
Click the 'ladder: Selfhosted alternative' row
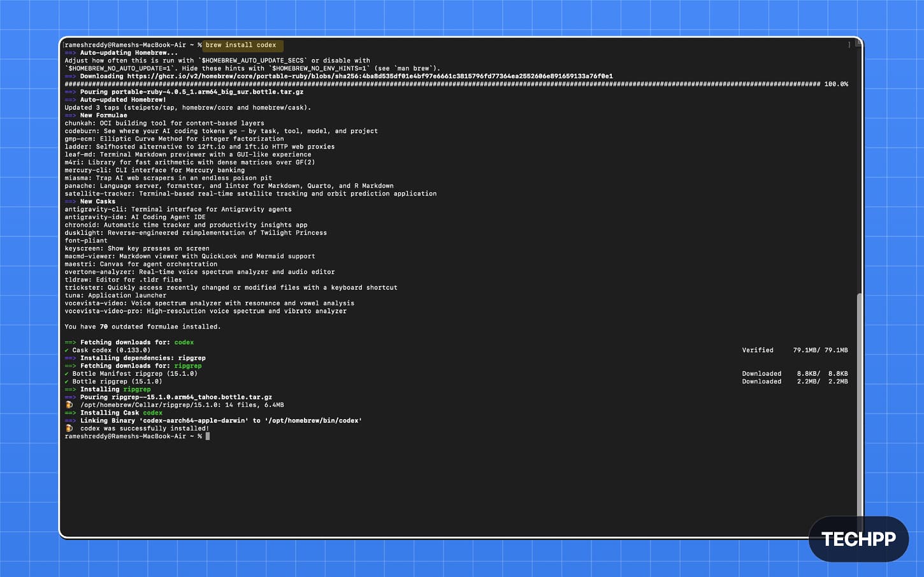pos(199,146)
